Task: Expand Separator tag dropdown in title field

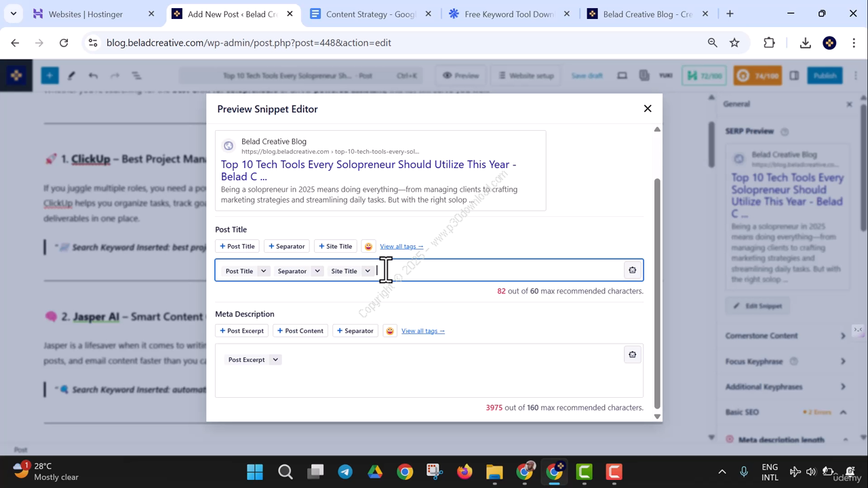Action: (x=317, y=270)
